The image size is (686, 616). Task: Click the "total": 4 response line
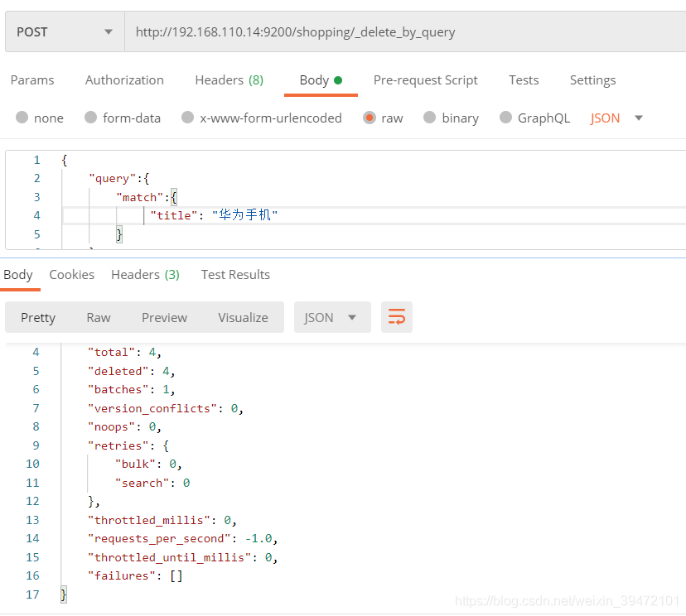click(124, 352)
